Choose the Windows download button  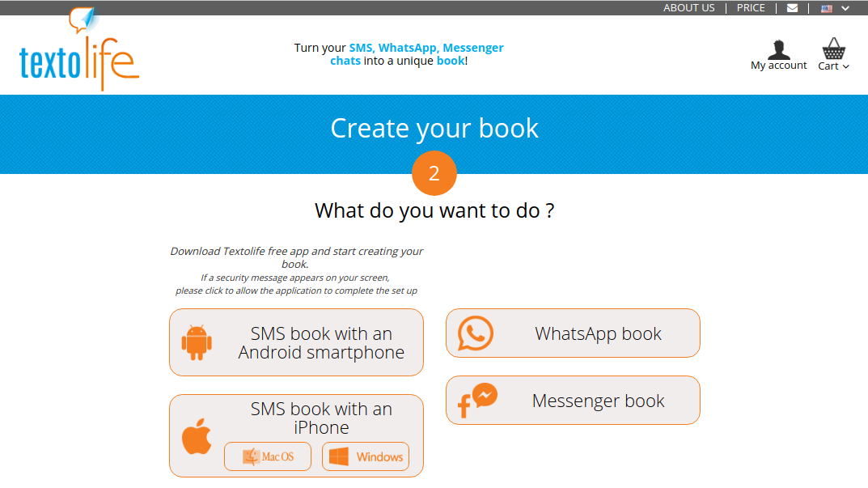[x=366, y=456]
